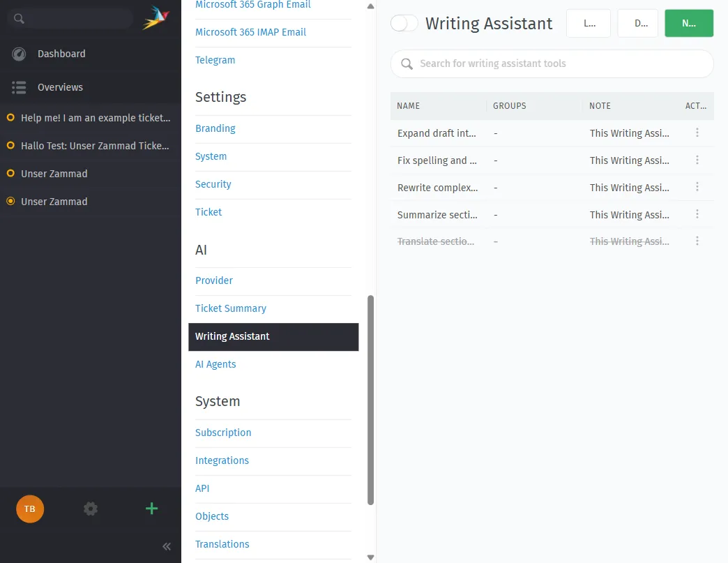Collapse the sidebar using the double chevron
Image resolution: width=728 pixels, height=563 pixels.
[167, 546]
